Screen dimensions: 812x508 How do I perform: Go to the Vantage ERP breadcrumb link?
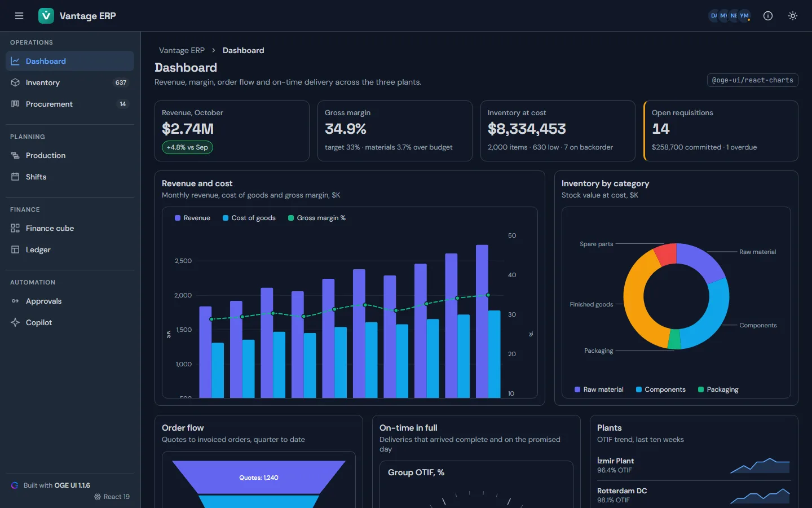[182, 50]
